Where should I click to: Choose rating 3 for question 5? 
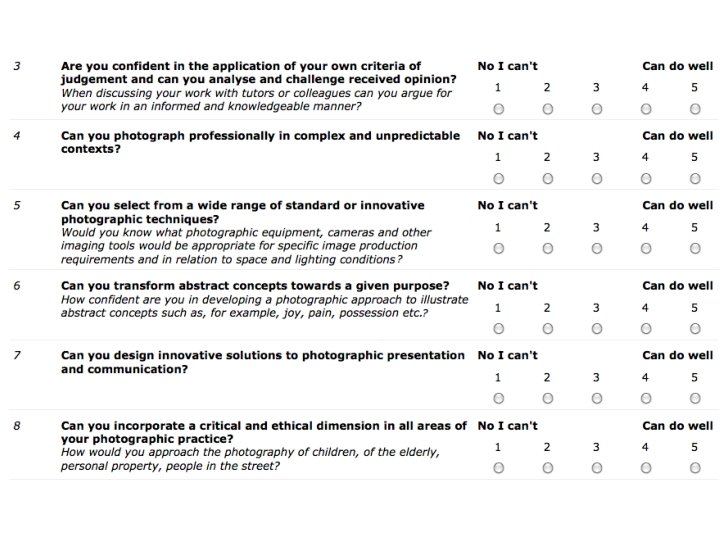point(596,249)
